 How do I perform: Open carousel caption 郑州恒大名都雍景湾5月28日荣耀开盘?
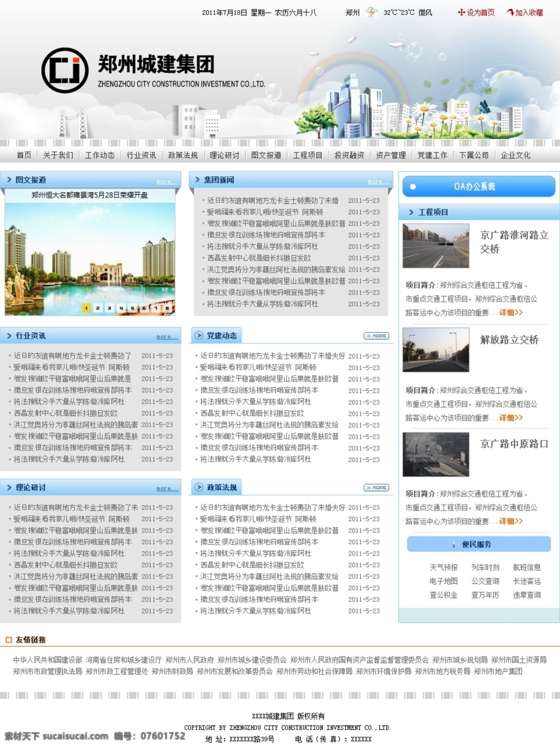tap(90, 195)
